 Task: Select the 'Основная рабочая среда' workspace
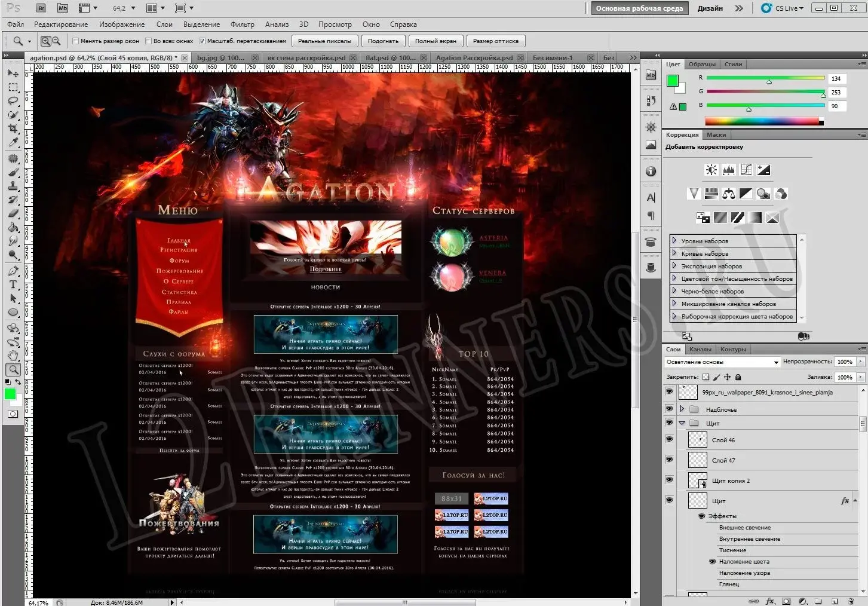(x=639, y=8)
